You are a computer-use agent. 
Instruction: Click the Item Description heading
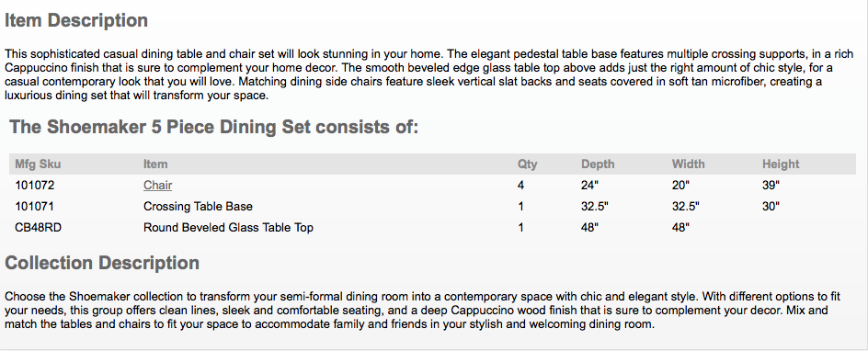point(76,20)
